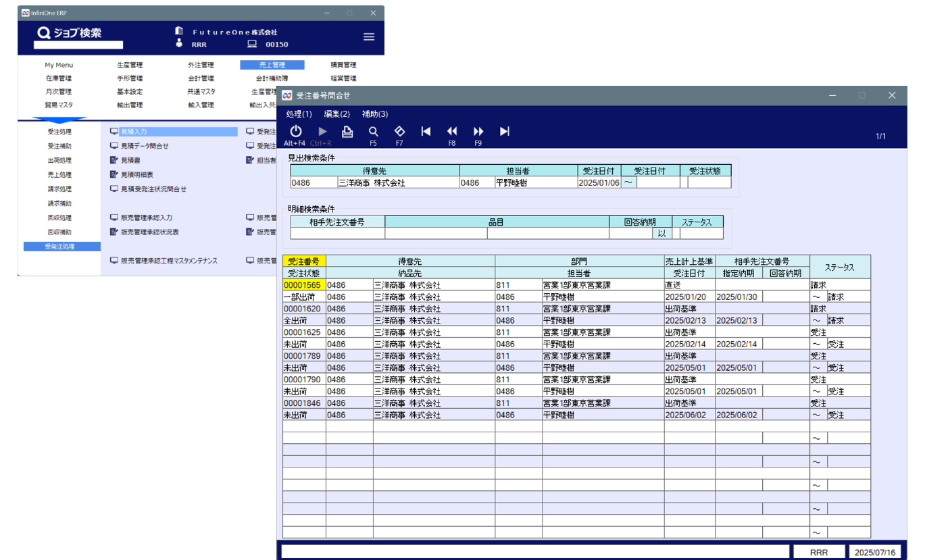
Task: Open the 処理(1) menu
Action: pyautogui.click(x=299, y=114)
